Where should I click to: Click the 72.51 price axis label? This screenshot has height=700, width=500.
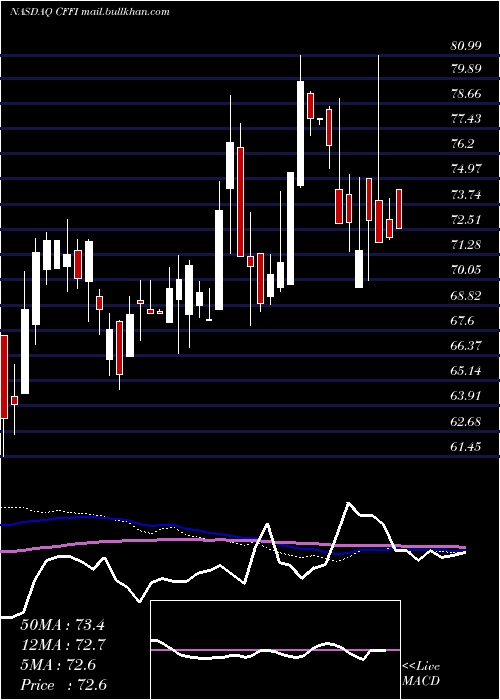tap(466, 220)
